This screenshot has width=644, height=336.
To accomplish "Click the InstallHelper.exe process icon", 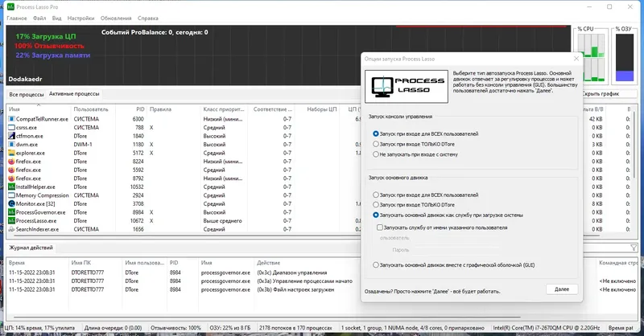I will pos(11,186).
